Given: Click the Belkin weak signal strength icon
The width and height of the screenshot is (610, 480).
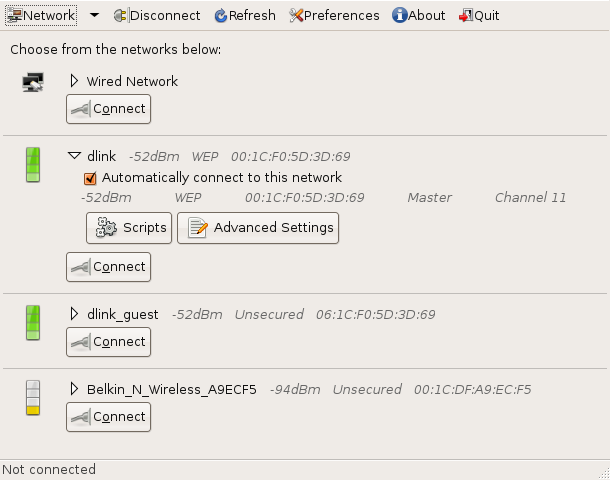Looking at the screenshot, I should click(x=33, y=397).
